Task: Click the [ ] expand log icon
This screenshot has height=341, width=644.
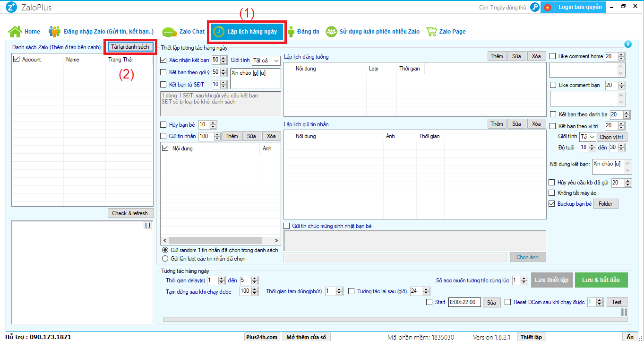Action: pos(148,225)
